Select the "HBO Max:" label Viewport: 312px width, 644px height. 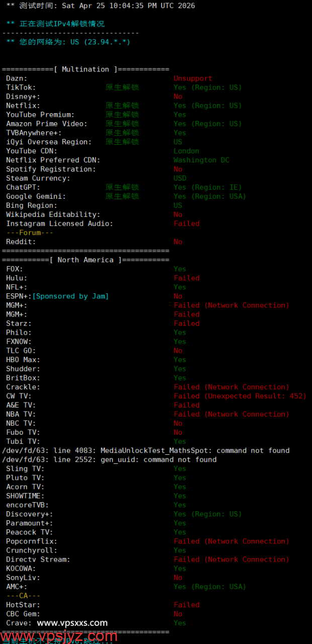pyautogui.click(x=23, y=360)
